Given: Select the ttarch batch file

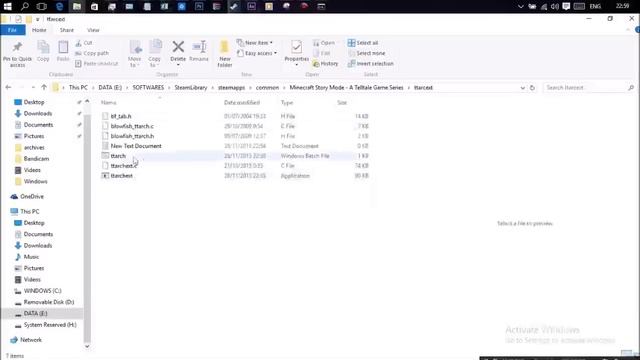Looking at the screenshot, I should (x=118, y=156).
